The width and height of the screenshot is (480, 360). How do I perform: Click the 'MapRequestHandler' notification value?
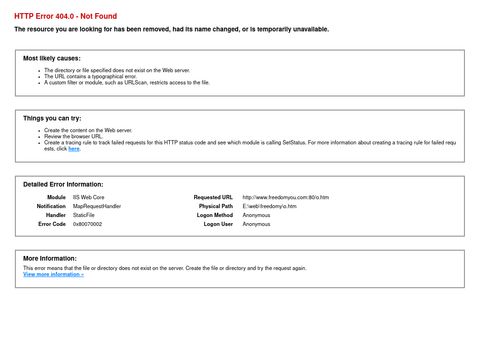[97, 206]
